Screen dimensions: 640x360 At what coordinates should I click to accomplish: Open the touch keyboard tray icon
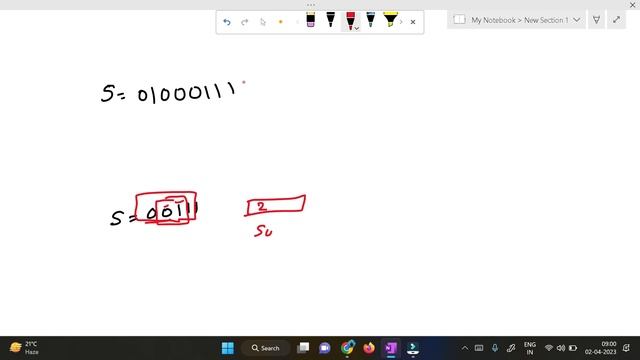point(479,348)
